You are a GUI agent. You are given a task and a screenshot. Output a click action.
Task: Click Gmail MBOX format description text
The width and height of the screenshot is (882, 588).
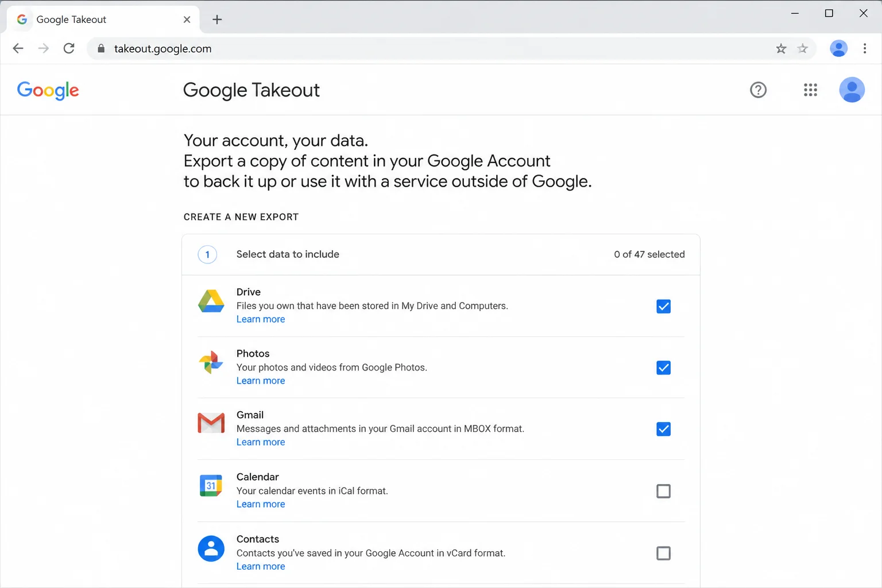click(380, 429)
